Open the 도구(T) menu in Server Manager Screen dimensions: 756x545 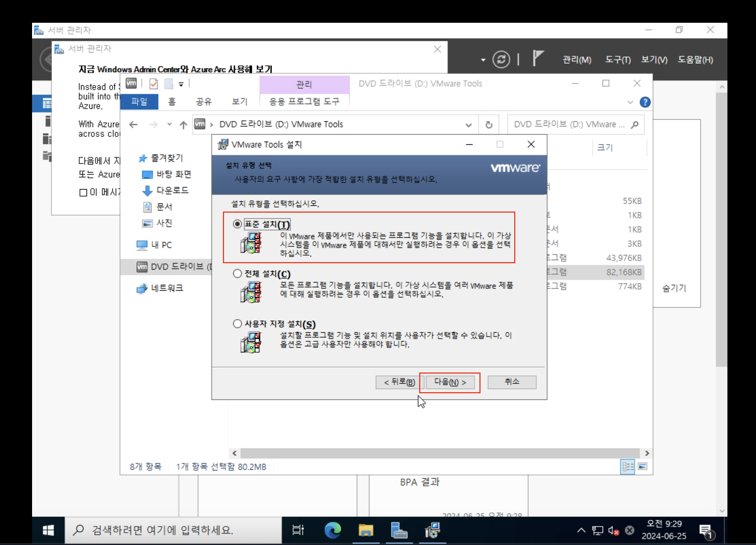(617, 60)
